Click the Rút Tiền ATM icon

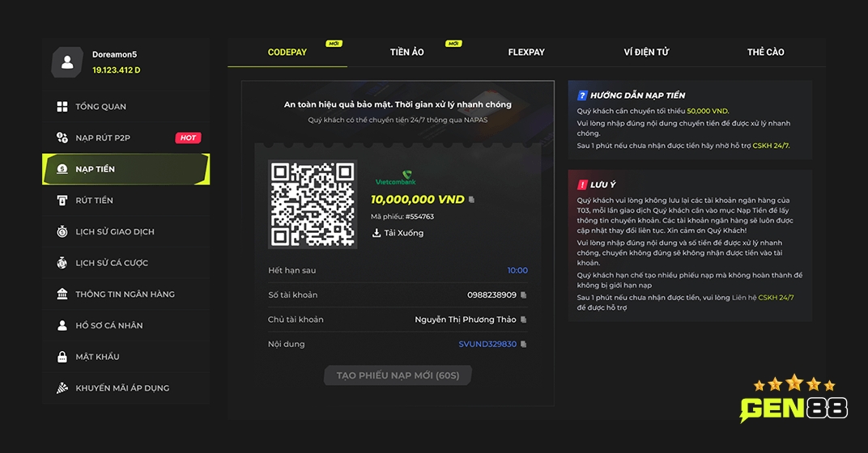pyautogui.click(x=62, y=201)
